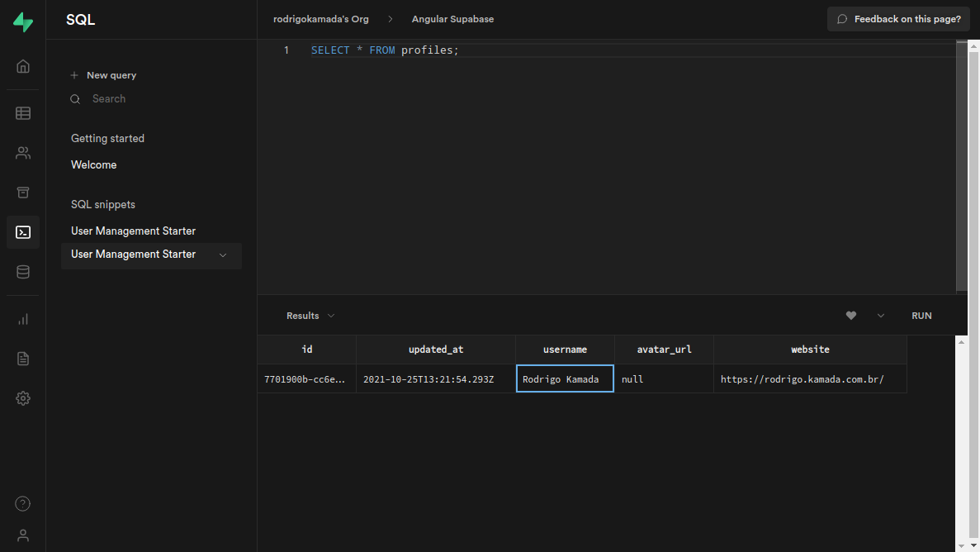Expand the Results dropdown

tap(310, 316)
